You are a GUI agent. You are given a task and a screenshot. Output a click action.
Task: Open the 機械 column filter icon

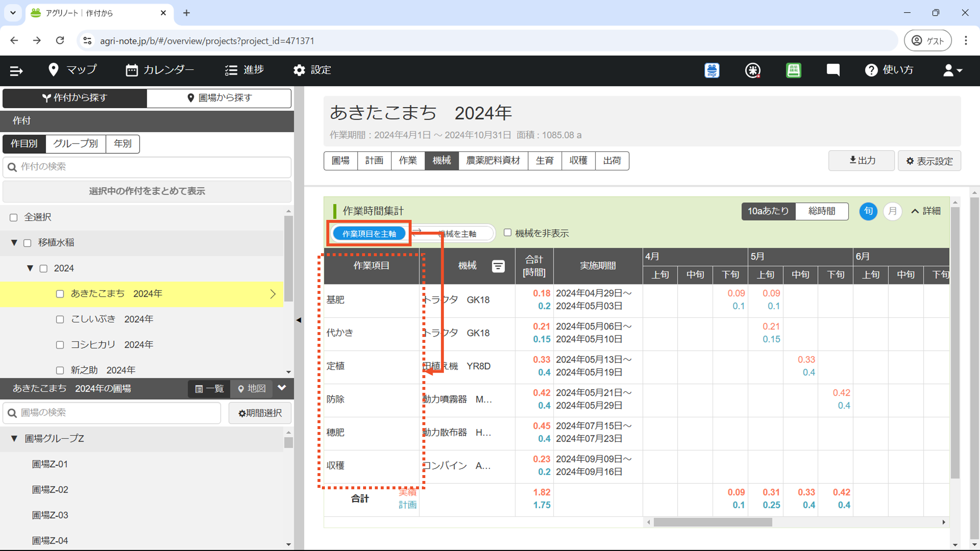[498, 266]
